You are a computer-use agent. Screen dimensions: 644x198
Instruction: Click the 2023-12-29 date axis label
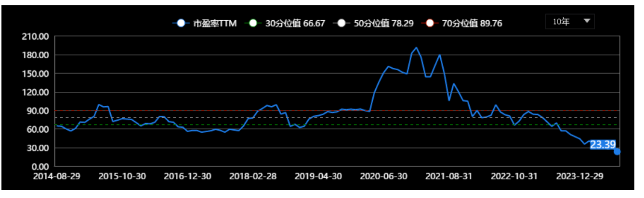(x=580, y=176)
